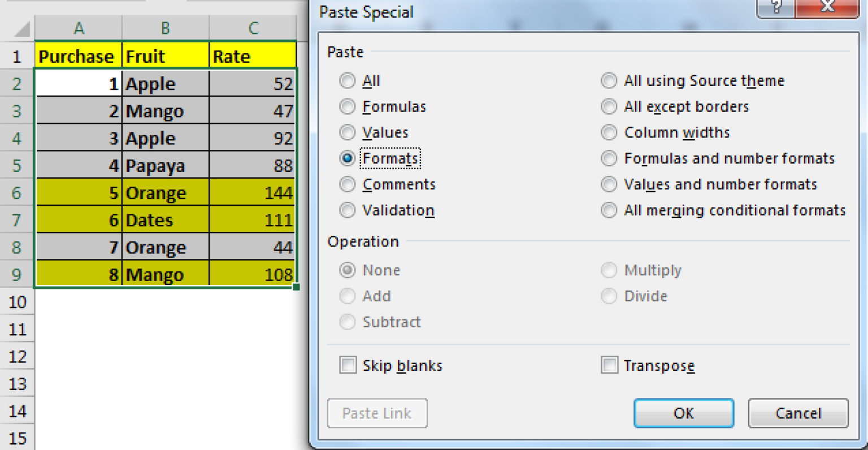
Task: Click the Paste Link button
Action: tap(377, 413)
